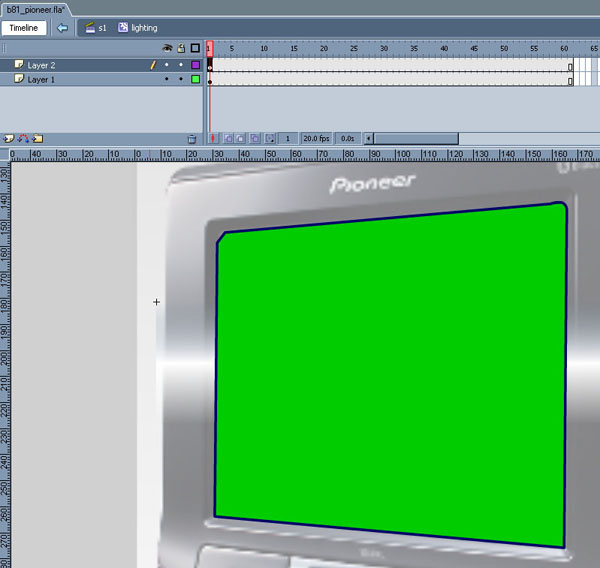Click the current frame number field
The height and width of the screenshot is (568, 600).
click(x=288, y=139)
